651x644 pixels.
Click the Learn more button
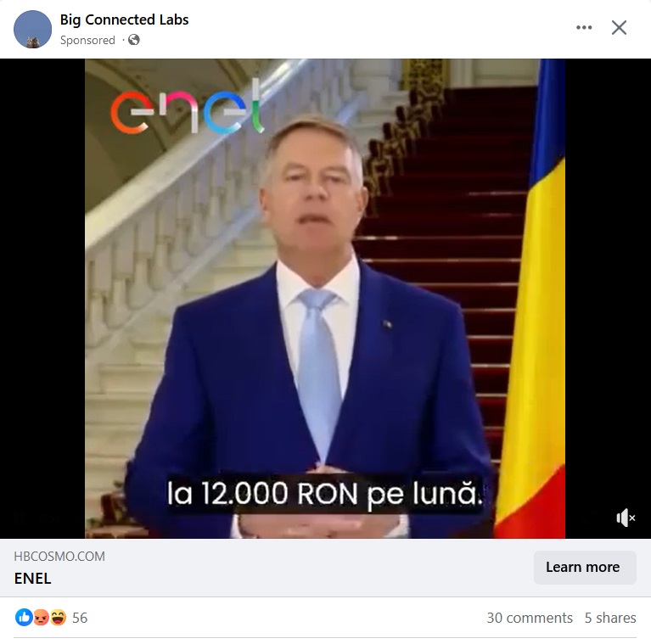click(585, 568)
